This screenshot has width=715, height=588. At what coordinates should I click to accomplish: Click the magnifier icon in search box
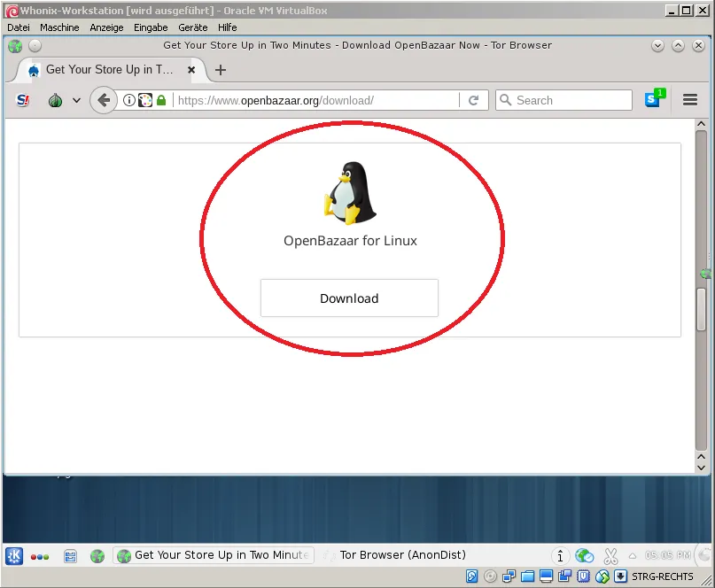tap(505, 100)
